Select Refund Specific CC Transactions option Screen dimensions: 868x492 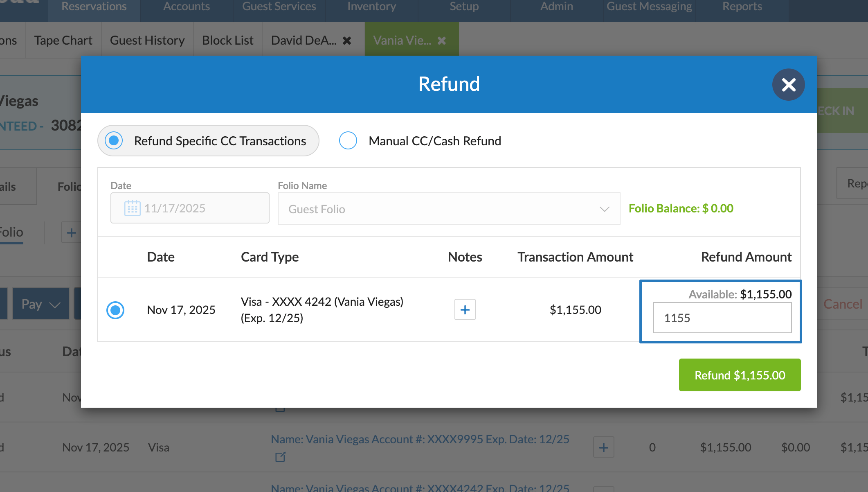[x=114, y=141]
